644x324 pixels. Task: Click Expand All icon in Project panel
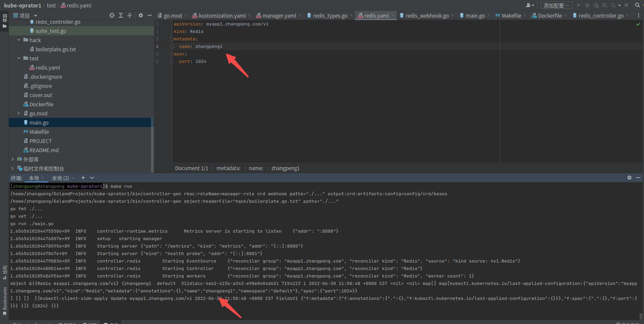coord(121,15)
